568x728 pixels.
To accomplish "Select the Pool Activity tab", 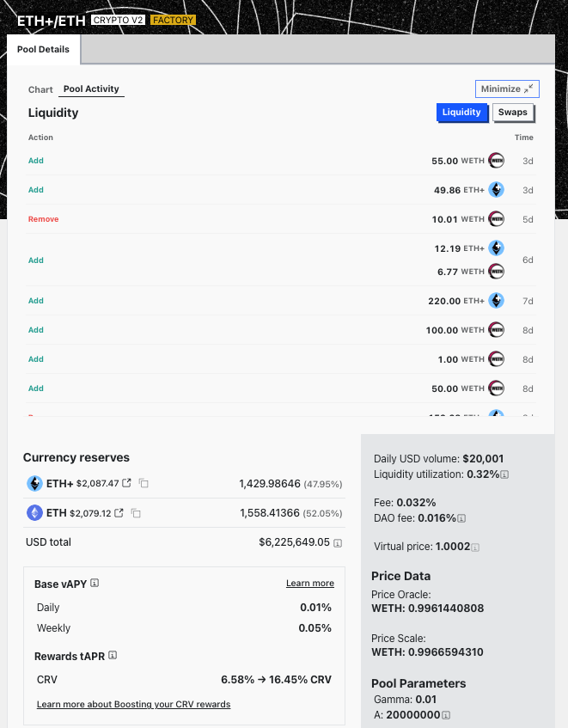I will [x=91, y=89].
